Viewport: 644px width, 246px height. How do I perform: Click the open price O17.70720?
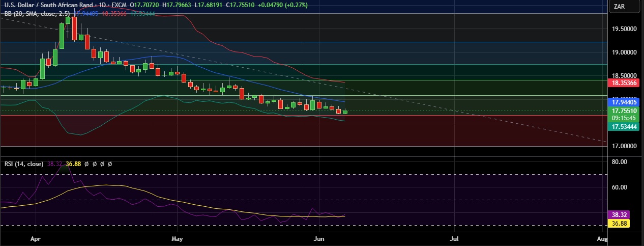(145, 5)
